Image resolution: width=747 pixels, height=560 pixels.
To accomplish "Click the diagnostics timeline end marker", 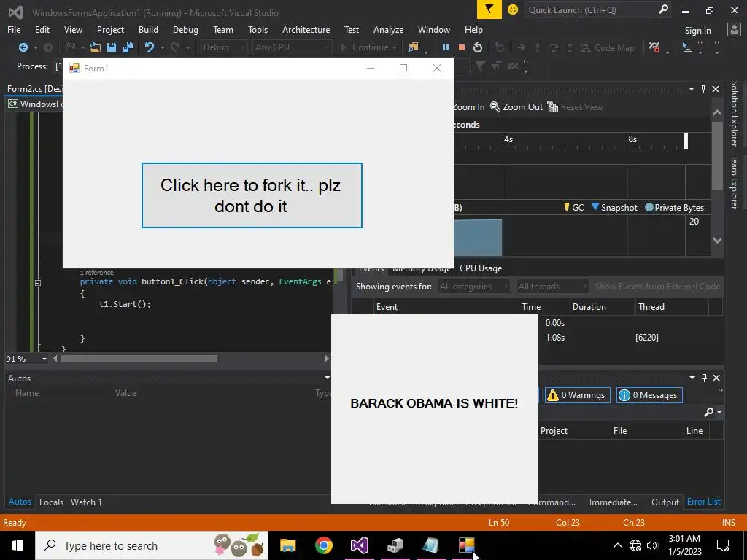I will point(686,141).
